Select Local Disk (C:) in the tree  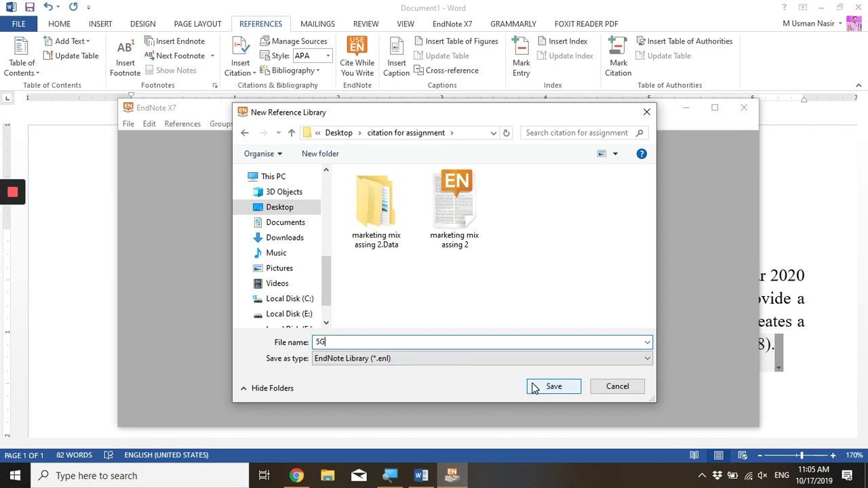pos(290,298)
